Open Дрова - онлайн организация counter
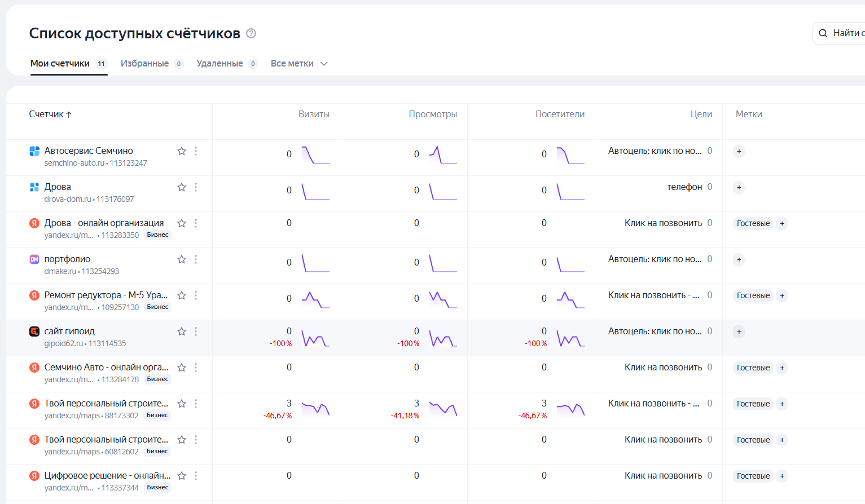The image size is (865, 504). pyautogui.click(x=104, y=223)
